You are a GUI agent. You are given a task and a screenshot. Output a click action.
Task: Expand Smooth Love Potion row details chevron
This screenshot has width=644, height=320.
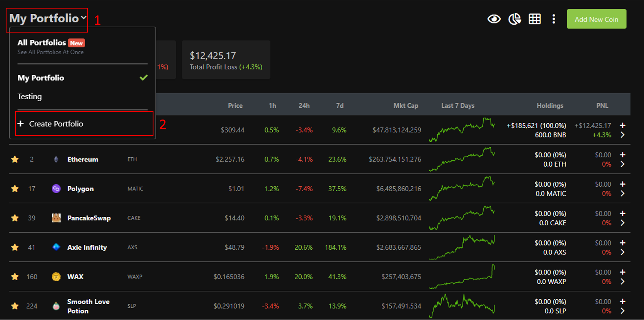pyautogui.click(x=622, y=311)
